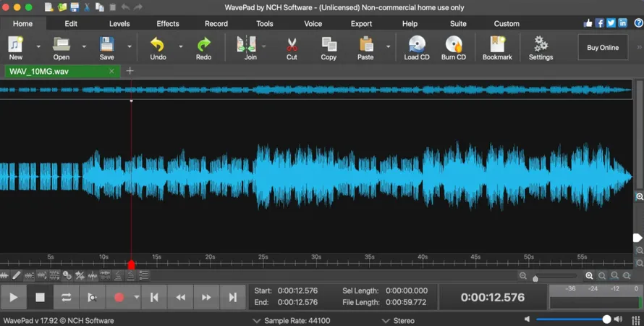Click the title bar open folder icon

62,7
